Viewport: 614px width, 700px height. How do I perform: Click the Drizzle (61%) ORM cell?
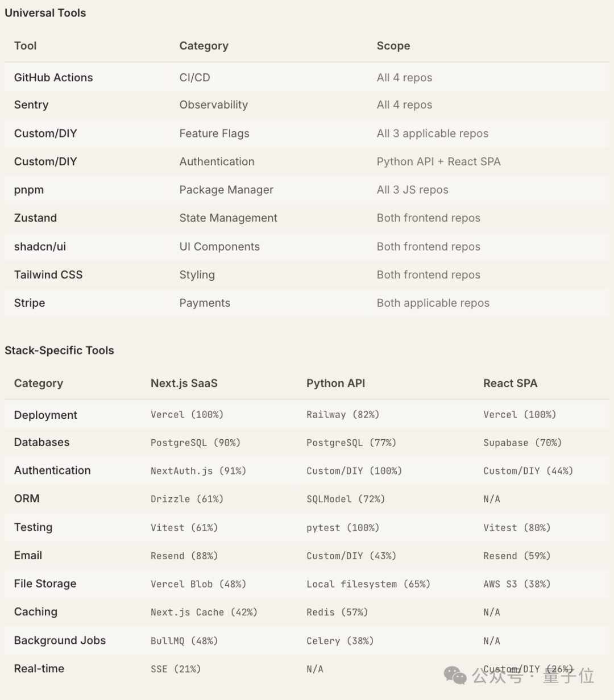(187, 499)
